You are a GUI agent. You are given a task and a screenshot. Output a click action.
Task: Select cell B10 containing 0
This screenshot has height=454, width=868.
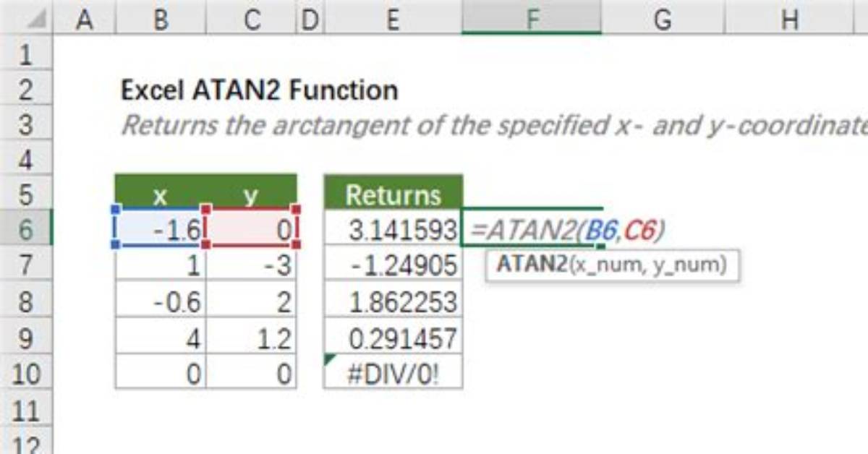(x=161, y=372)
